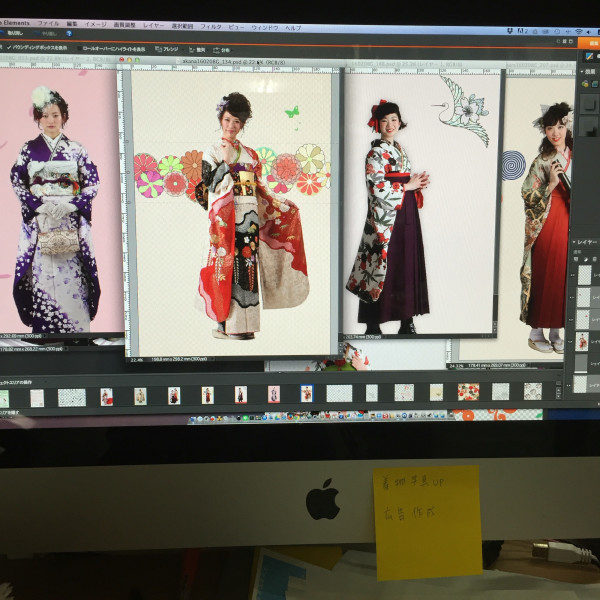Click the 分布 (distribute) option
Screen dimensions: 600x600
(x=222, y=50)
